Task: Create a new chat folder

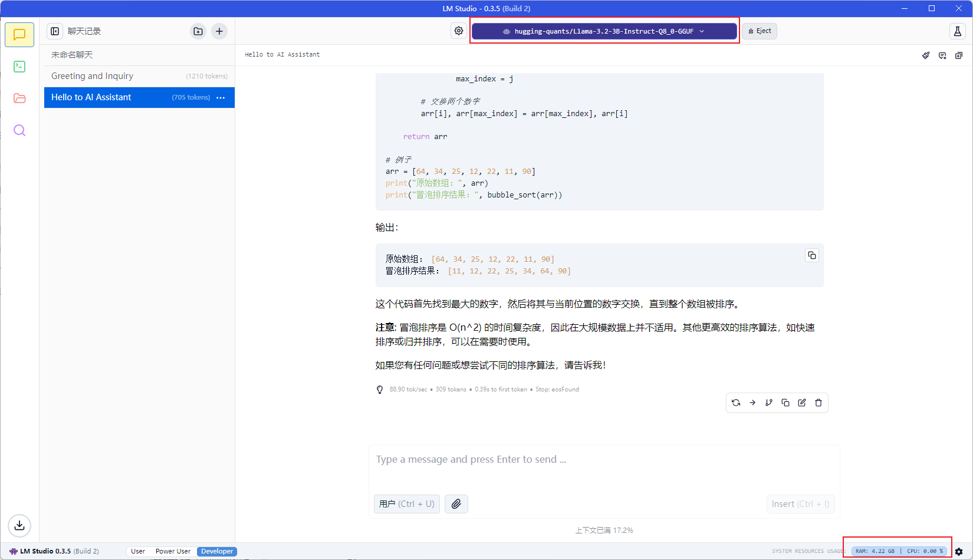Action: pos(198,31)
